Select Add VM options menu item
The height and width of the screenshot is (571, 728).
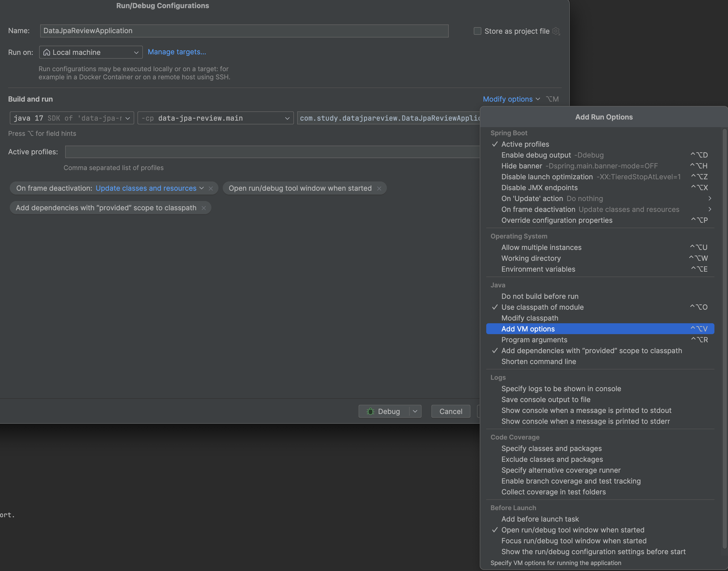[600, 329]
